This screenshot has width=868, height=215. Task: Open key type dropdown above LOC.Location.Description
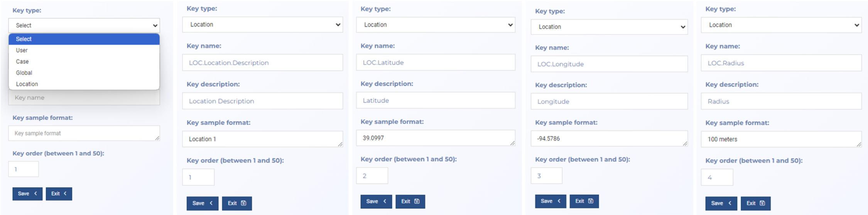pos(262,25)
